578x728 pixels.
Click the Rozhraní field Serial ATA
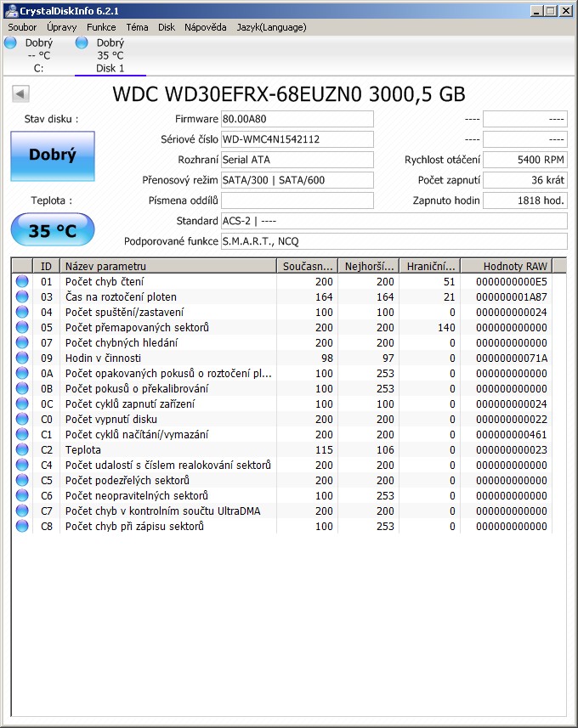point(297,160)
